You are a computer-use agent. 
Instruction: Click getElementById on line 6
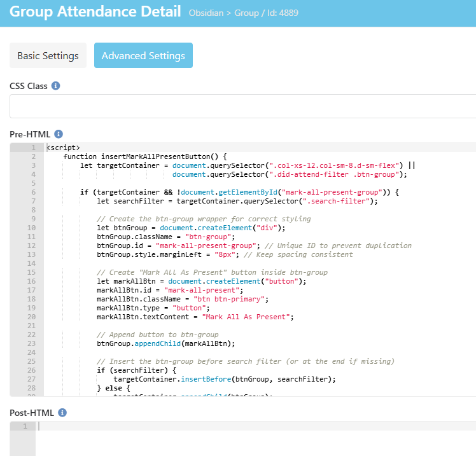pyautogui.click(x=248, y=192)
